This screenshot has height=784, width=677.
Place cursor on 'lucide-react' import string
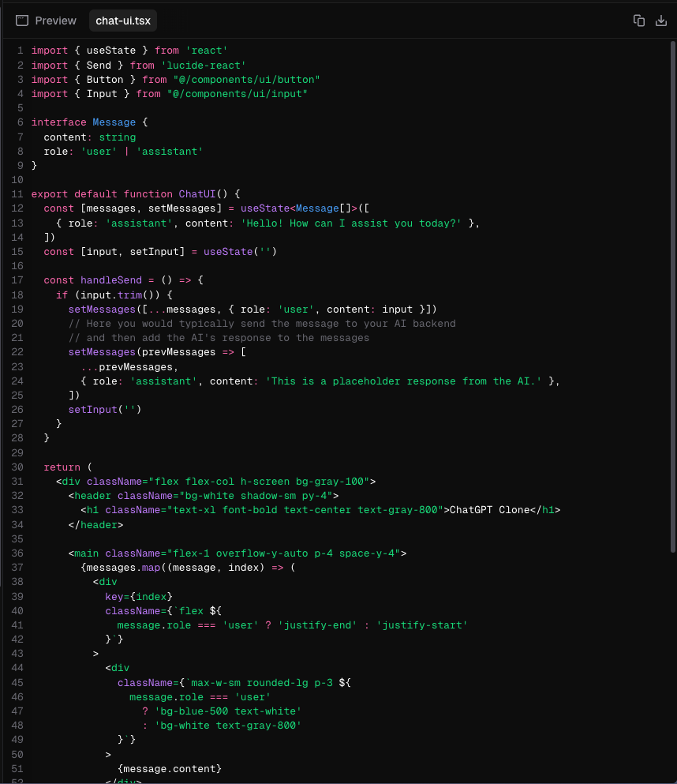coord(204,66)
